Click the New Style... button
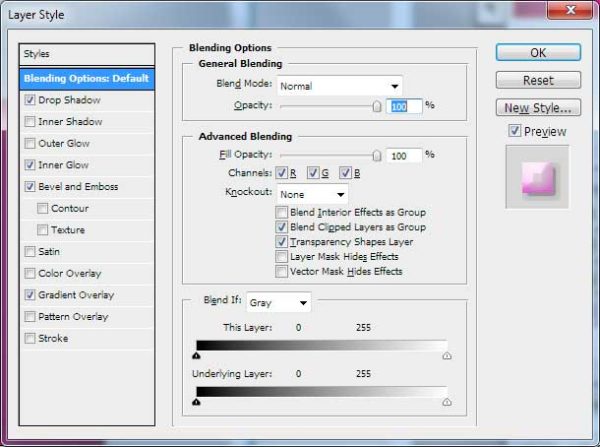Image resolution: width=600 pixels, height=447 pixels. (x=538, y=108)
